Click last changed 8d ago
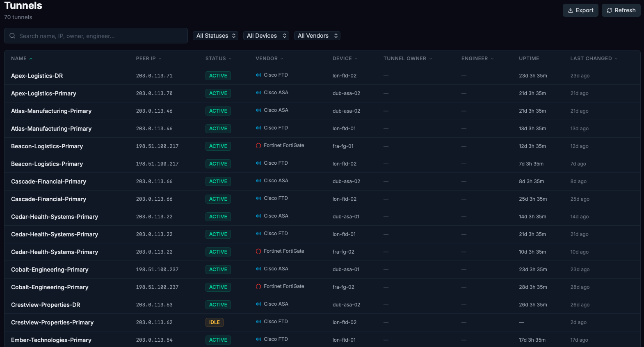Image resolution: width=644 pixels, height=347 pixels. tap(578, 181)
